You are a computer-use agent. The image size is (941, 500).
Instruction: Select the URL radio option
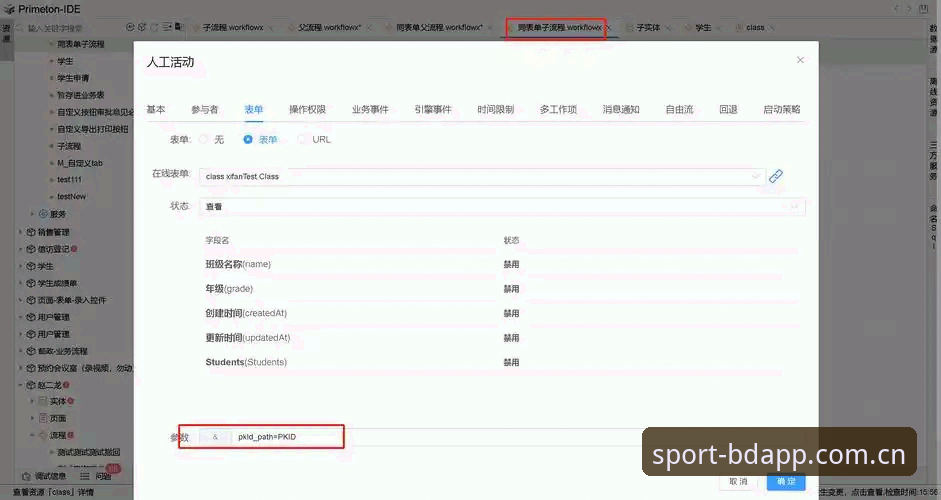click(302, 139)
